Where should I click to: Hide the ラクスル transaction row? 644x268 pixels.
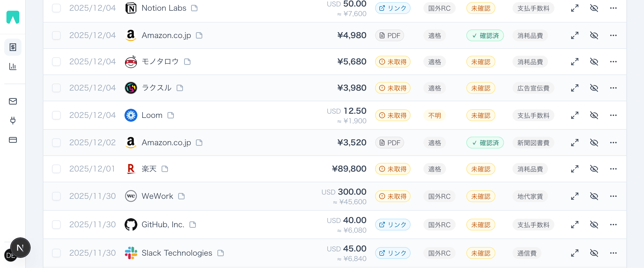pyautogui.click(x=594, y=88)
